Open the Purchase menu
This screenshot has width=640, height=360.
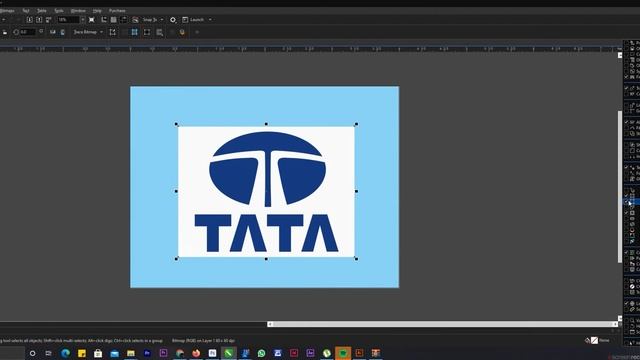click(117, 11)
